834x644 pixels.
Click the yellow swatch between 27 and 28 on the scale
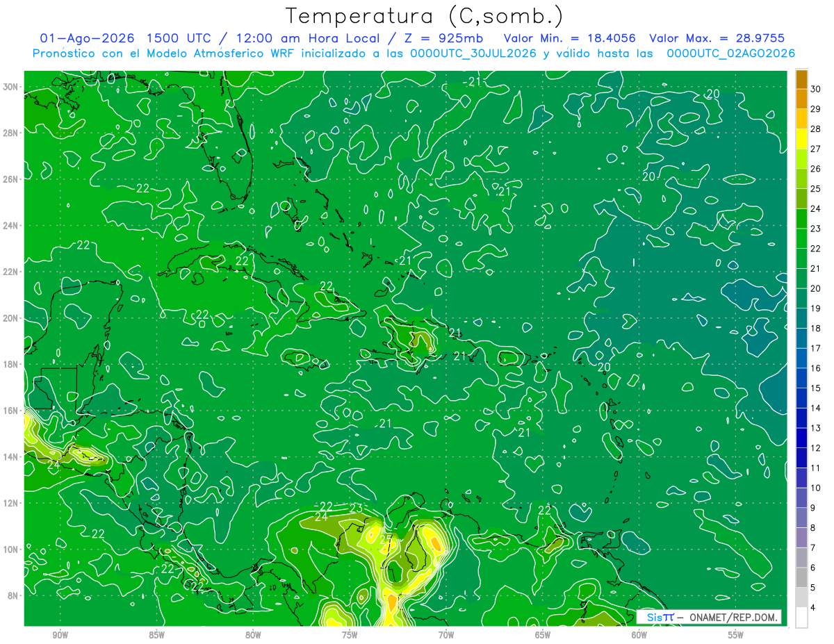pos(801,138)
